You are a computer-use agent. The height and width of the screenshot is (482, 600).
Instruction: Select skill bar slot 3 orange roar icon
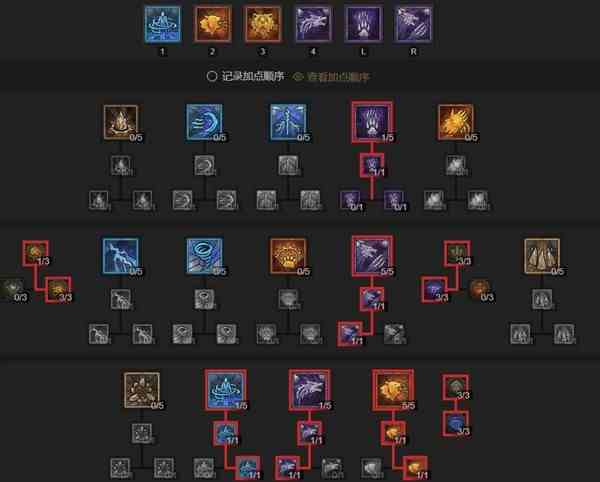[263, 24]
